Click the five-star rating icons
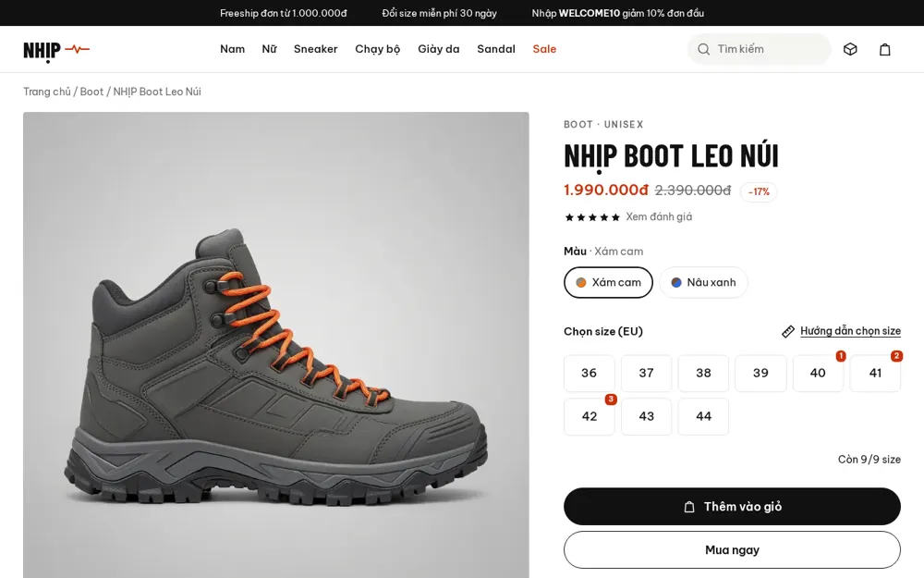The height and width of the screenshot is (578, 924). coord(592,217)
